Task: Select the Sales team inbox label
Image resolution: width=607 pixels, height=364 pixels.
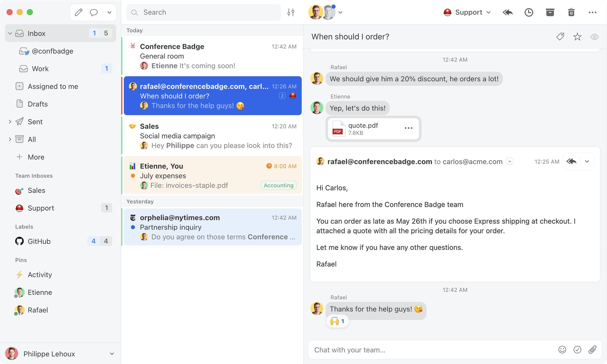Action: (x=36, y=190)
